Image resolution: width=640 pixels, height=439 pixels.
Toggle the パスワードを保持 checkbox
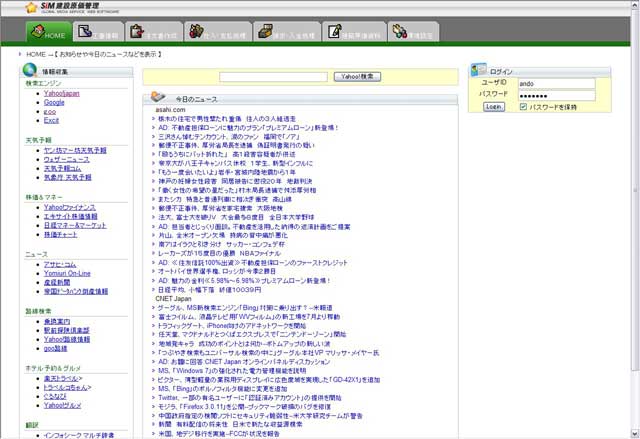[524, 106]
